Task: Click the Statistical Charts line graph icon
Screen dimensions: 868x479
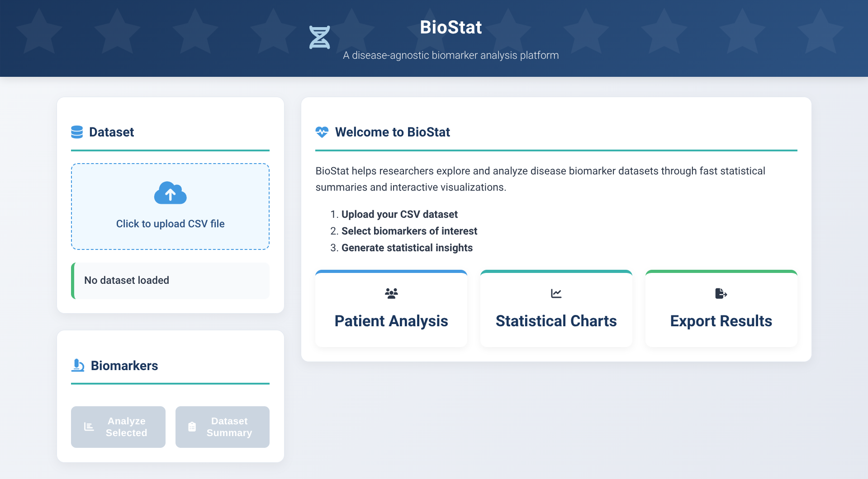Action: (x=556, y=293)
